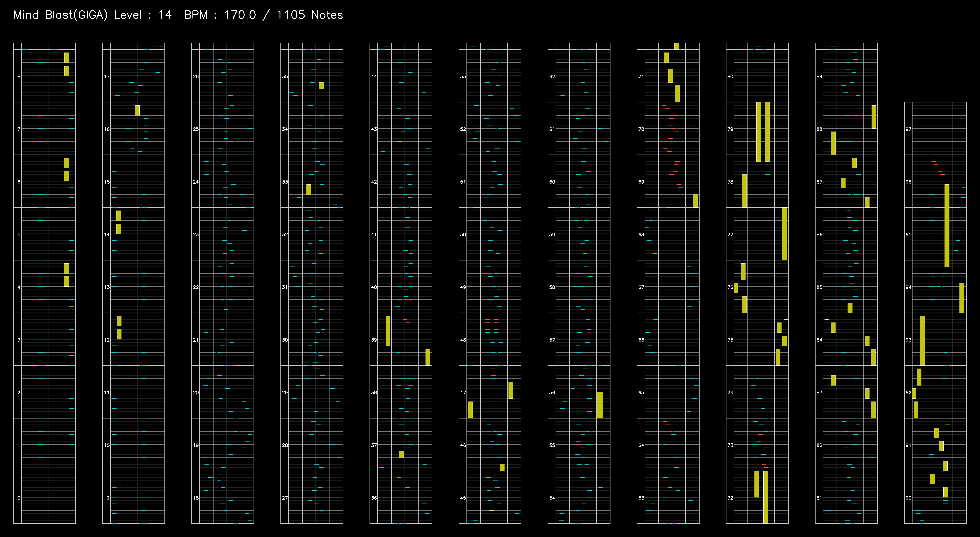980x537 pixels.
Task: Select measure number 71 label
Action: pos(641,76)
